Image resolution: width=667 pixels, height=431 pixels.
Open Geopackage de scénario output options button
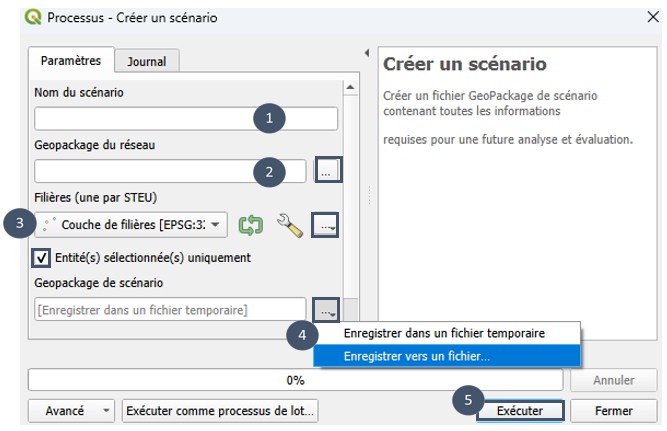point(326,310)
